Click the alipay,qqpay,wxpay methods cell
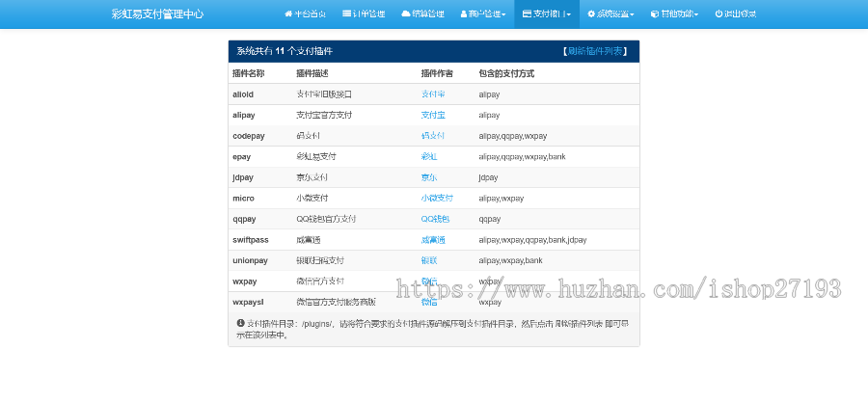This screenshot has height=402, width=868. pos(513,136)
